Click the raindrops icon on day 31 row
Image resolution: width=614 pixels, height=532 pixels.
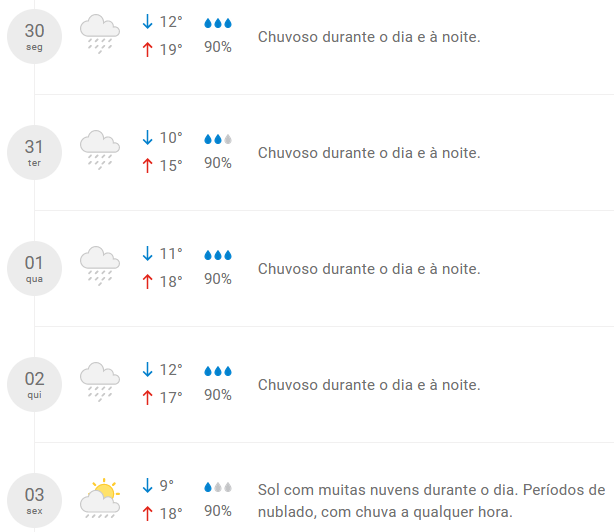[218, 139]
